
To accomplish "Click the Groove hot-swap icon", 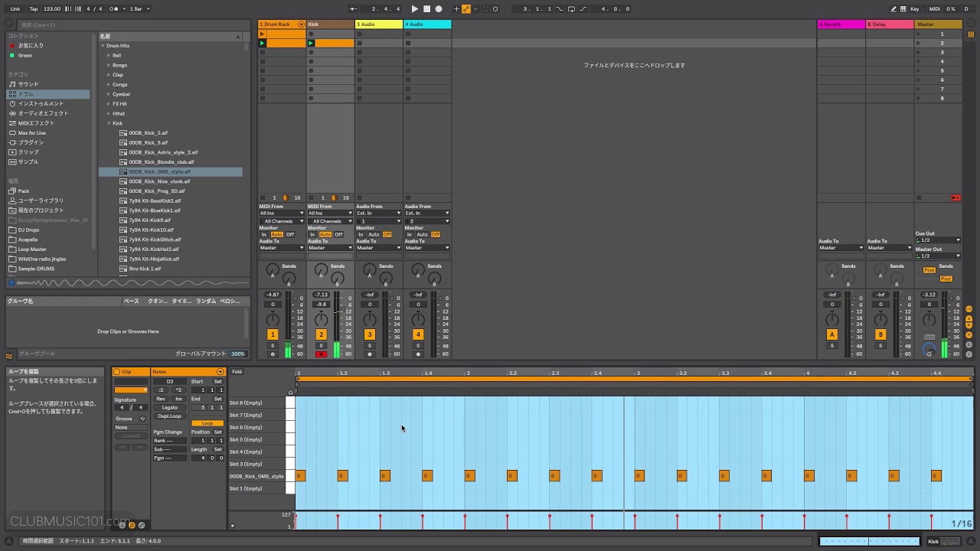I will coord(142,419).
